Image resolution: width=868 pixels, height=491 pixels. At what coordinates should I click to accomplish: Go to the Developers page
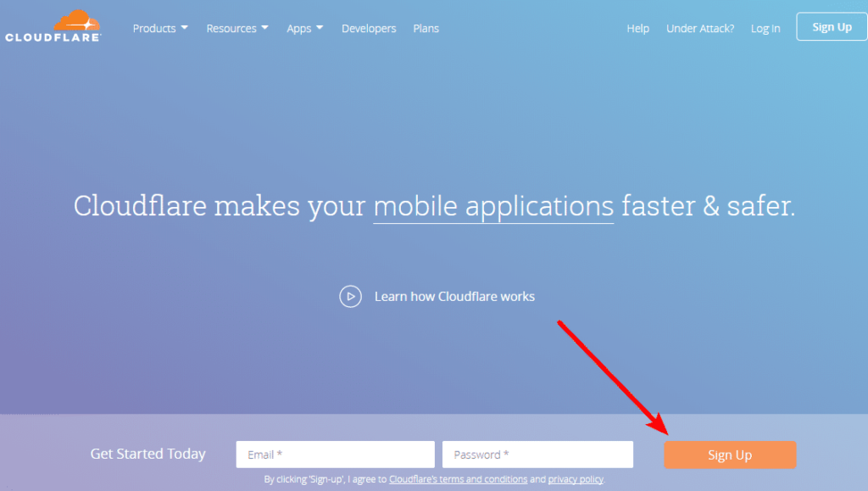[x=369, y=28]
